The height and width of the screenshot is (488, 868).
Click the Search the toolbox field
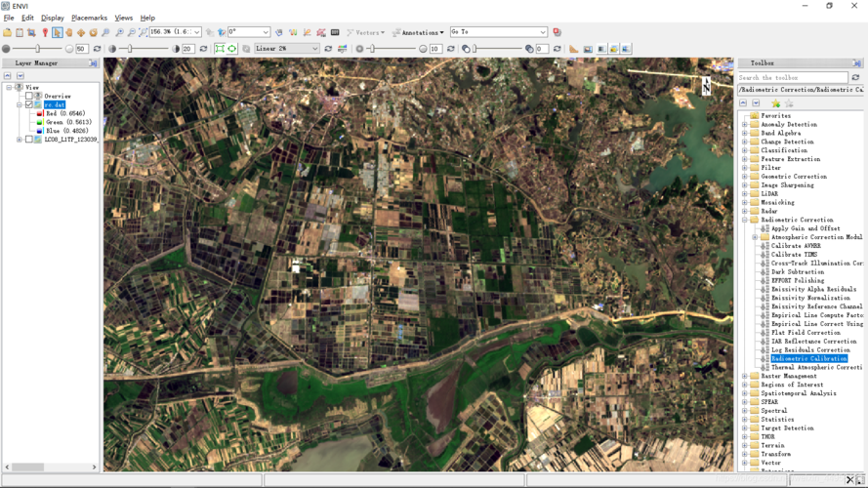tap(793, 77)
